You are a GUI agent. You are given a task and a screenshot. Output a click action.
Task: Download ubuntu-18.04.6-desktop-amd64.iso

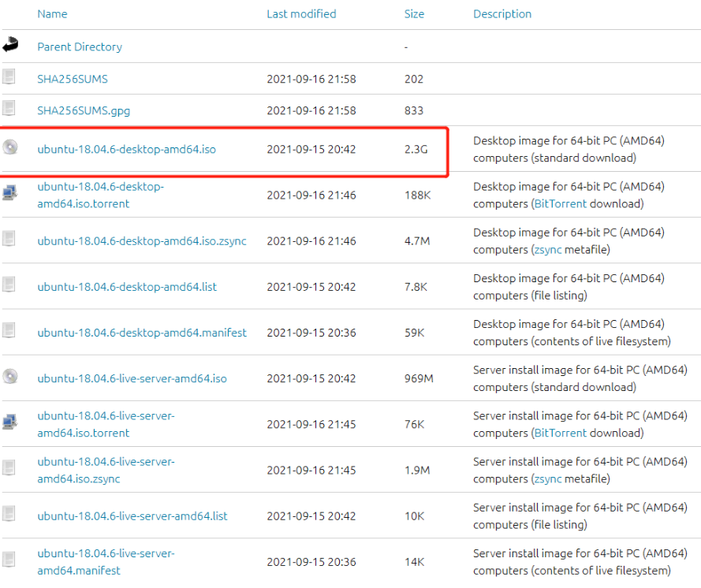pyautogui.click(x=126, y=149)
